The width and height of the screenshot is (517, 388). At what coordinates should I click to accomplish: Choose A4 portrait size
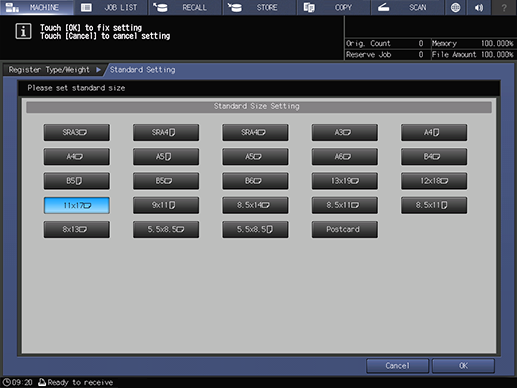pyautogui.click(x=434, y=132)
